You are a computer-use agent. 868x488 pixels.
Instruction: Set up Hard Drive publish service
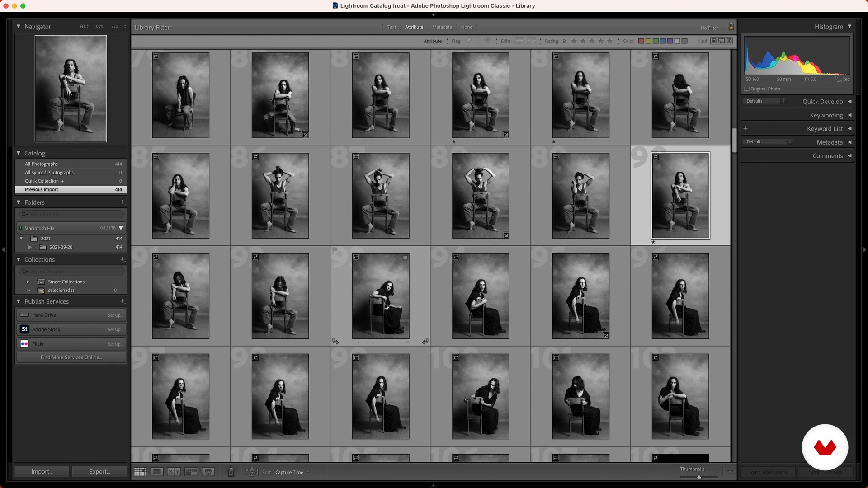tap(115, 315)
